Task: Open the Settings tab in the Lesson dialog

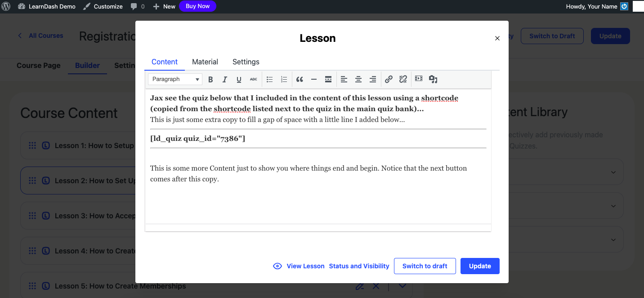Action: [x=246, y=62]
